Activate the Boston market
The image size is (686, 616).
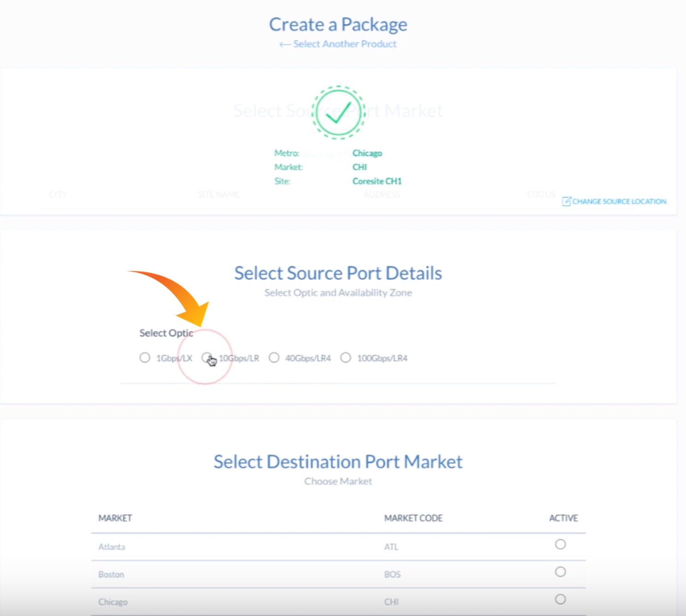point(560,572)
